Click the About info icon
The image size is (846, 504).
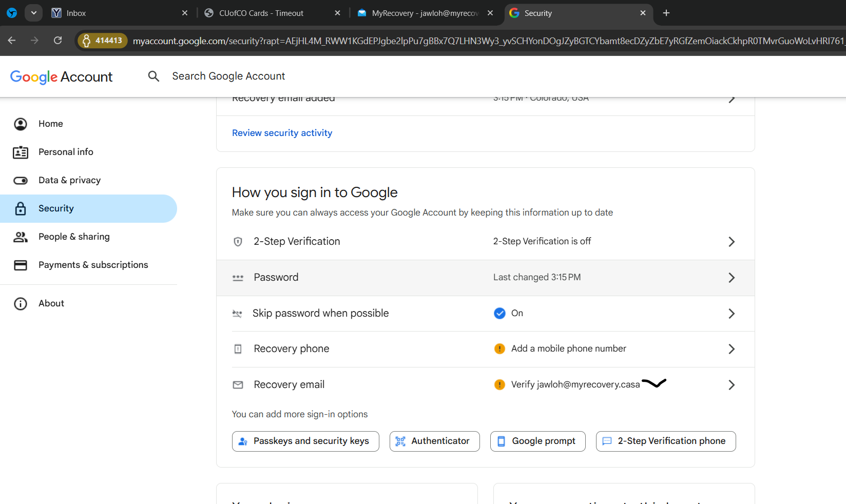21,304
